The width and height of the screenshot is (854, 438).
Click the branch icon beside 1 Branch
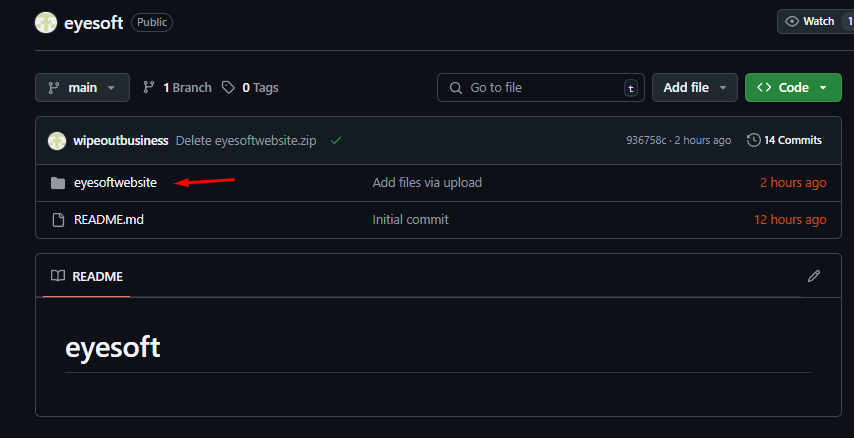pyautogui.click(x=148, y=87)
